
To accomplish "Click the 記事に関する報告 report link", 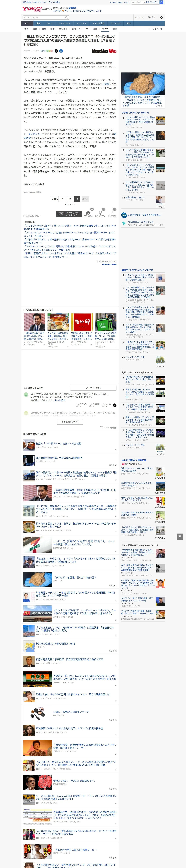I will coord(32,216).
